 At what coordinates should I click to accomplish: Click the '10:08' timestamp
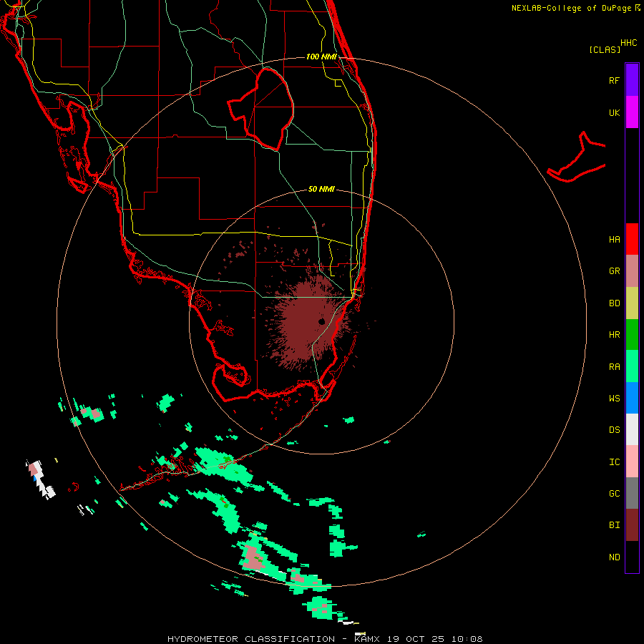tap(467, 639)
